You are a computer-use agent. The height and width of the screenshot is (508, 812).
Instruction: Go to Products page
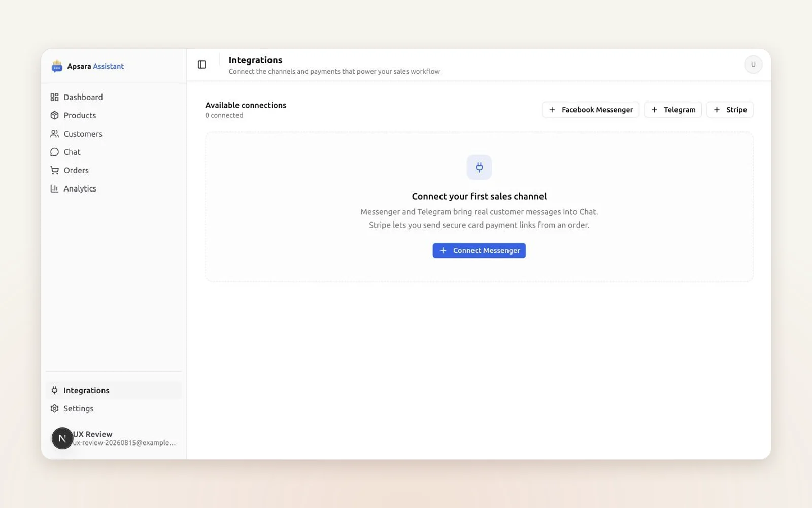pos(114,115)
